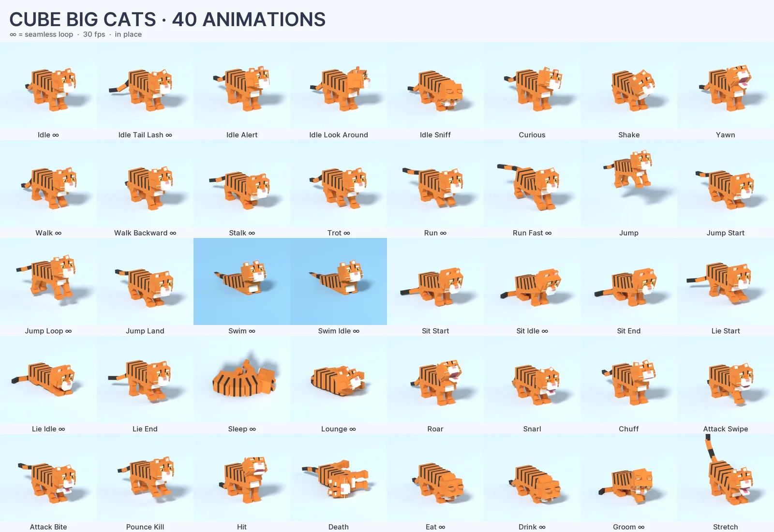Open the Stalk animation thumbnail
The width and height of the screenshot is (774, 532).
(x=242, y=184)
